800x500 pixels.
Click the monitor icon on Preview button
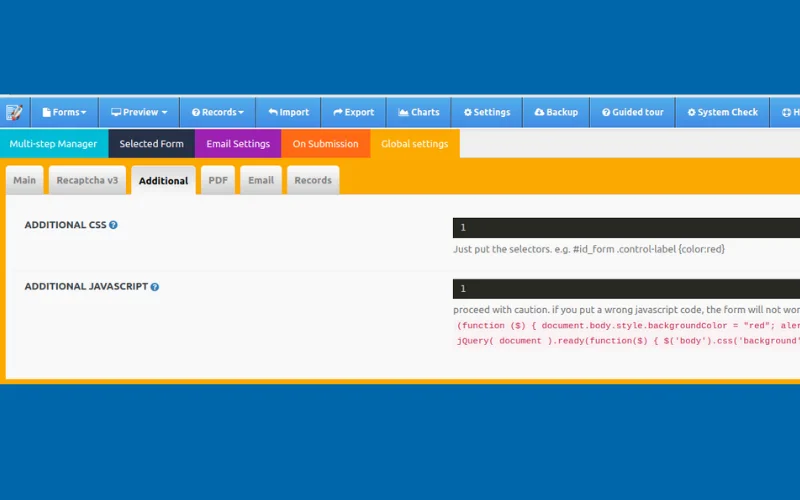click(x=116, y=112)
